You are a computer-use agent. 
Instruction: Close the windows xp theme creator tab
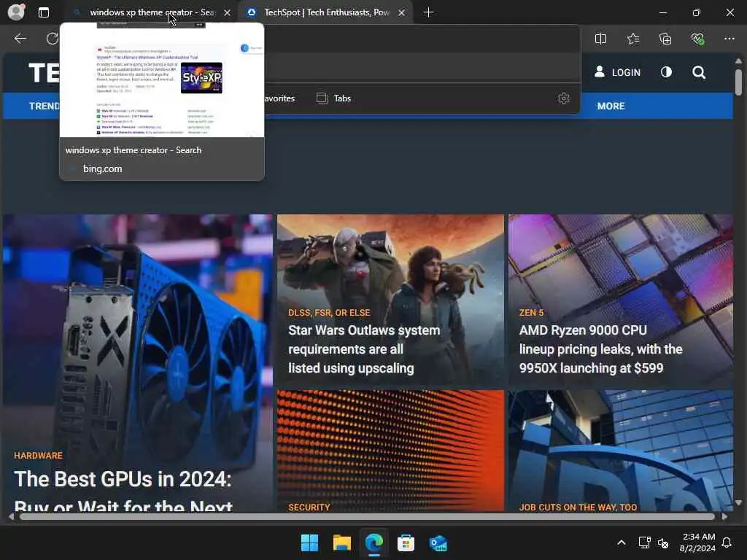228,12
